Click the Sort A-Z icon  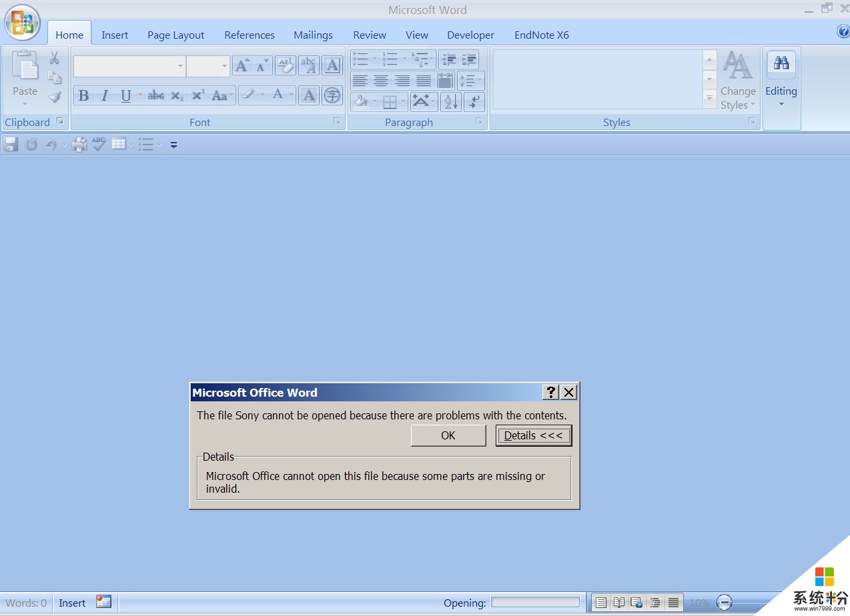pos(451,101)
